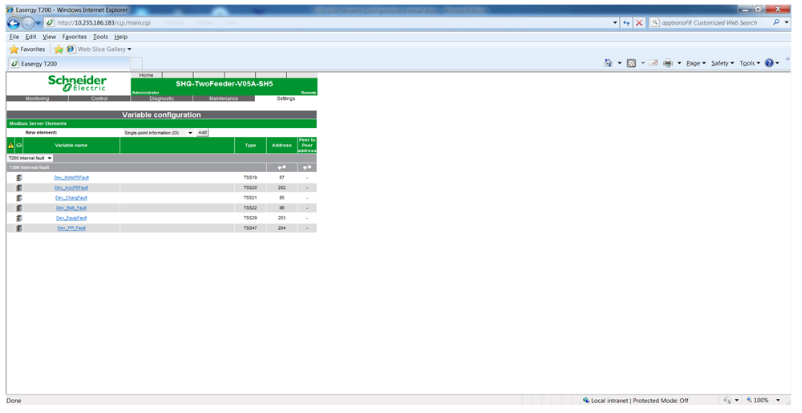Viewport: 802px width, 413px height.
Task: Open the Page dropdown in command bar
Action: 696,63
